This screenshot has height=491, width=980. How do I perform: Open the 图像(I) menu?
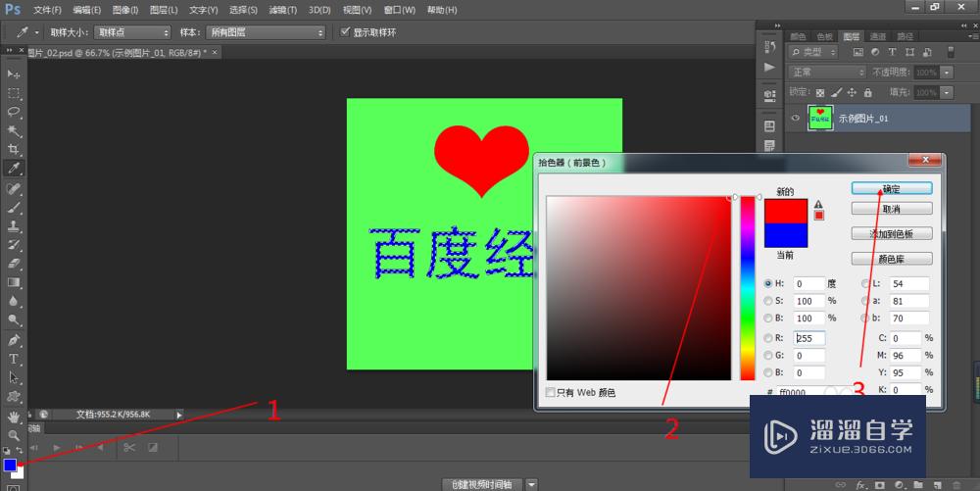[125, 10]
